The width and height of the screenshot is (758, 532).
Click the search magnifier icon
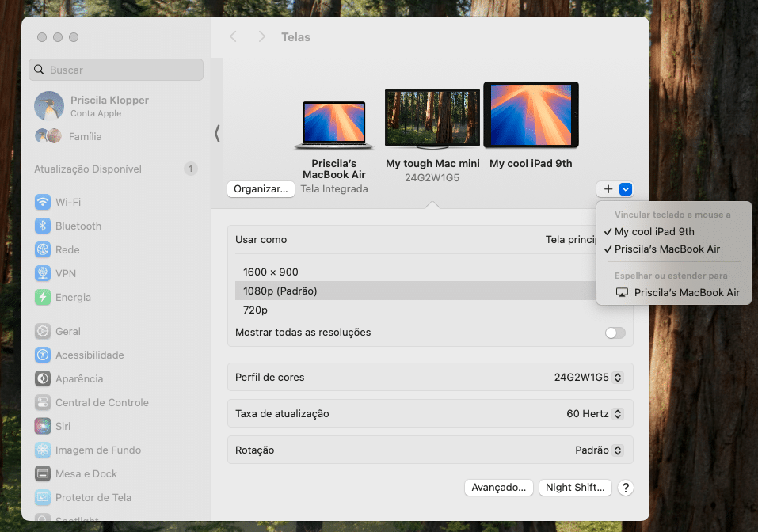coord(39,70)
